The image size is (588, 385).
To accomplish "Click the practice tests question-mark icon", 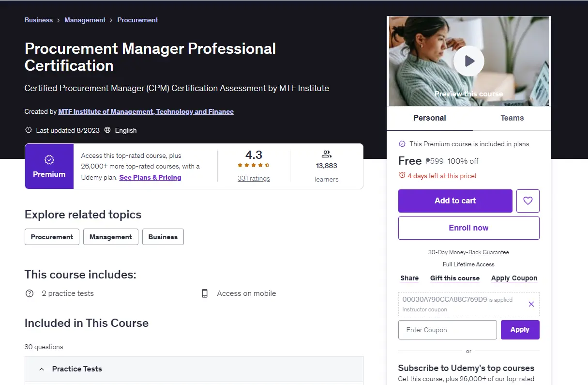I will (x=30, y=293).
